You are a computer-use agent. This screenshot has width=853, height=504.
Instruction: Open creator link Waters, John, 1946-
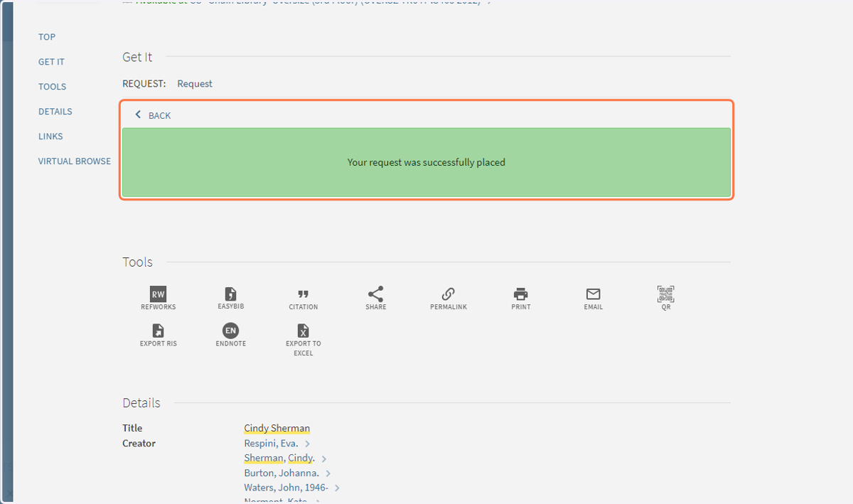tap(286, 488)
